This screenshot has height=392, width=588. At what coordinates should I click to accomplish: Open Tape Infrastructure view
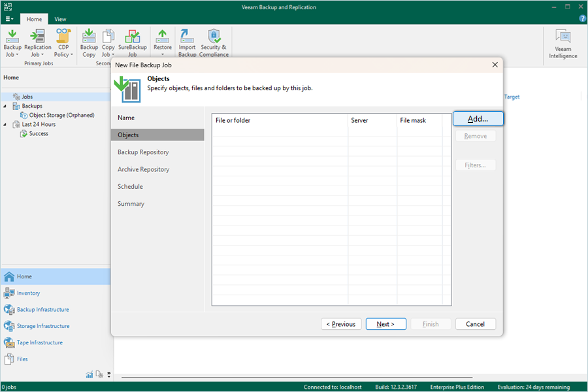point(56,342)
